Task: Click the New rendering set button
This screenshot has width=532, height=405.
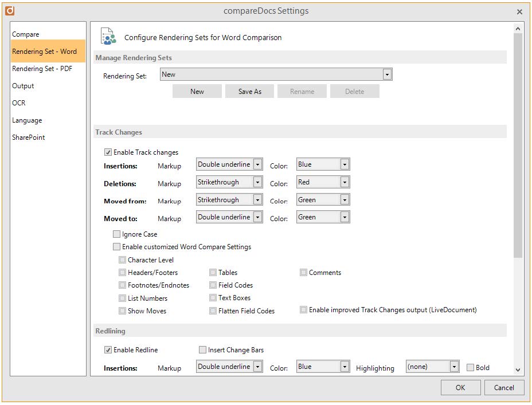Action: 197,91
